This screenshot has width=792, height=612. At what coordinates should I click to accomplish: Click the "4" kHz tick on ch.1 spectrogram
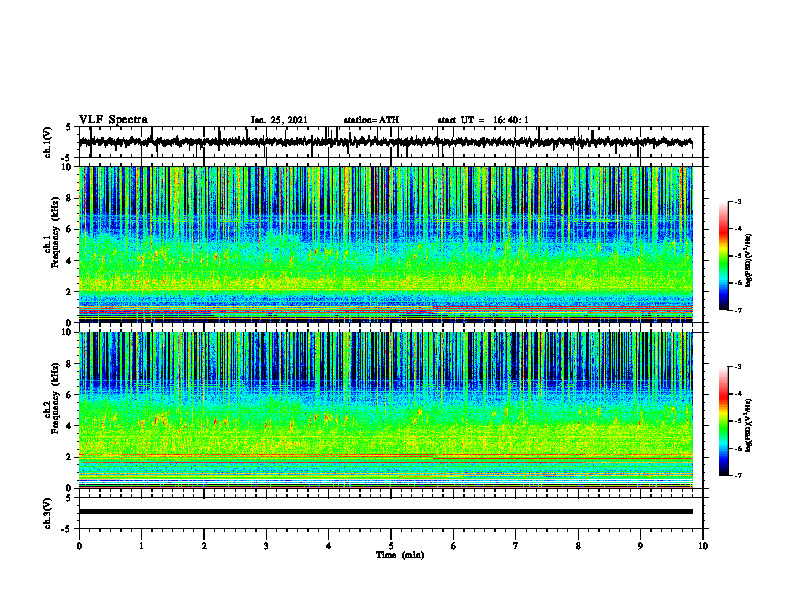71,261
